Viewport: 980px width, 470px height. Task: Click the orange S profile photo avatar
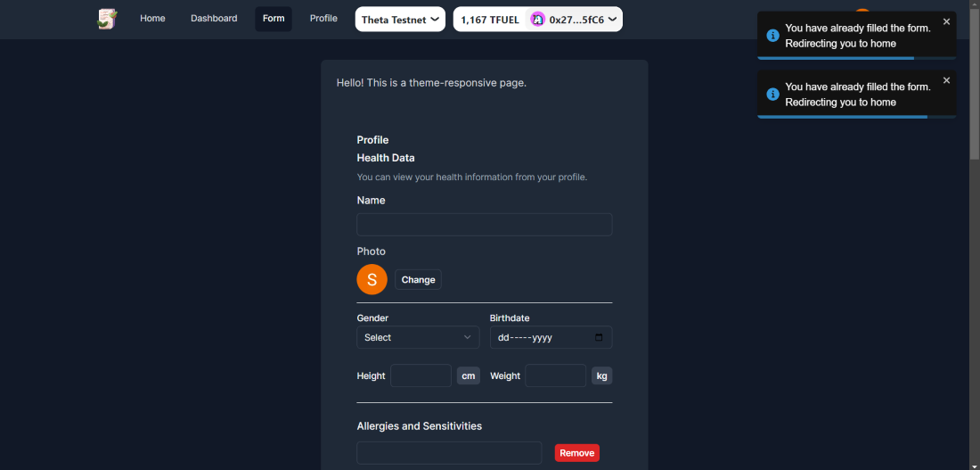click(372, 279)
